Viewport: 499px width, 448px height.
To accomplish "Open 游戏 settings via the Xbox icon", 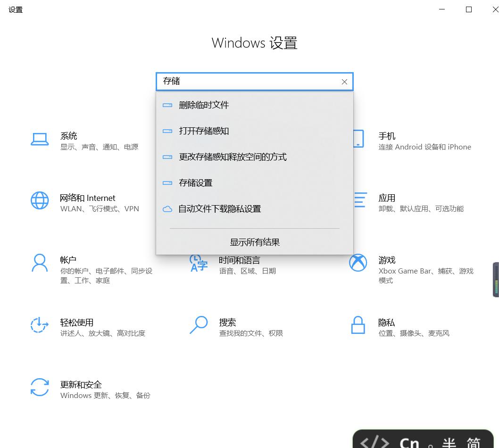I will pyautogui.click(x=358, y=263).
